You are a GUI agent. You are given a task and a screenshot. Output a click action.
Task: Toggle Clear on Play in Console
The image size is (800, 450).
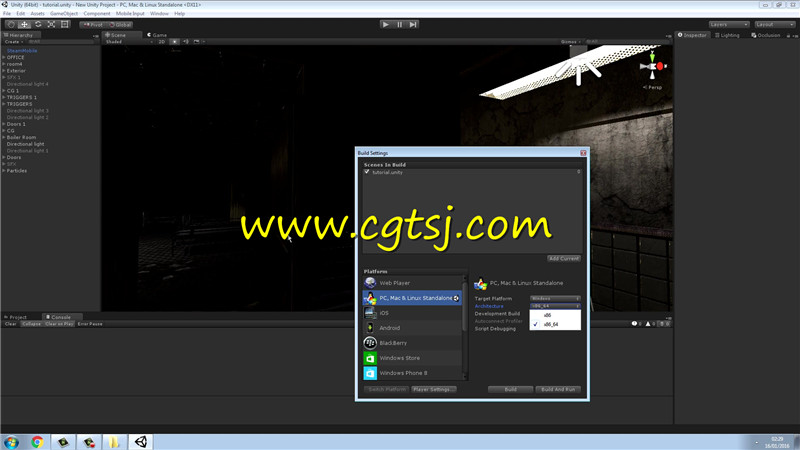tap(59, 324)
